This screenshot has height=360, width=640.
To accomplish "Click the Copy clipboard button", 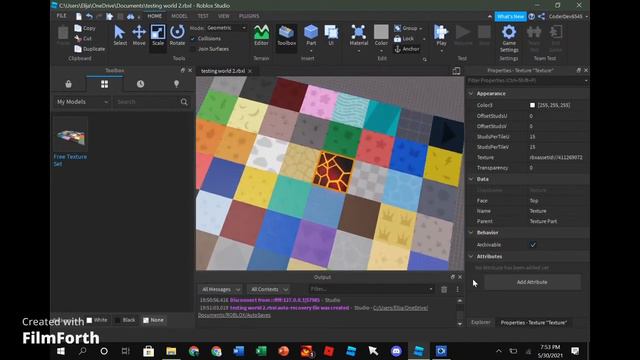I will pyautogui.click(x=85, y=28).
